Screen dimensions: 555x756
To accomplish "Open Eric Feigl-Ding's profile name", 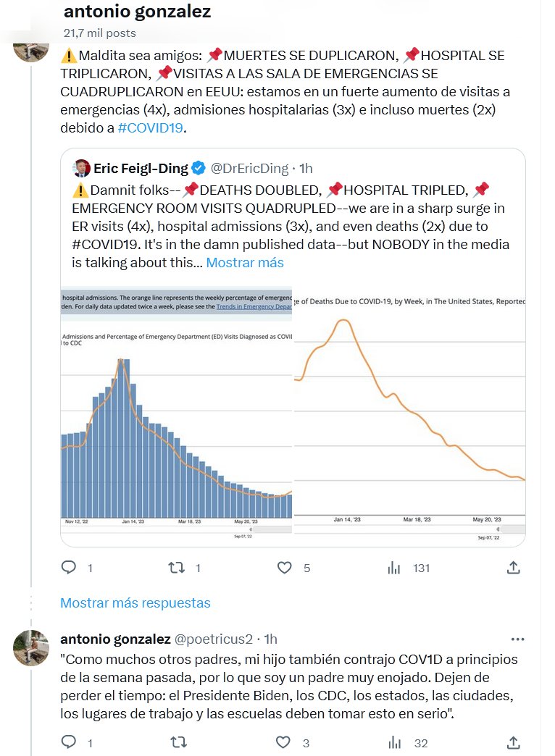I will click(x=141, y=169).
